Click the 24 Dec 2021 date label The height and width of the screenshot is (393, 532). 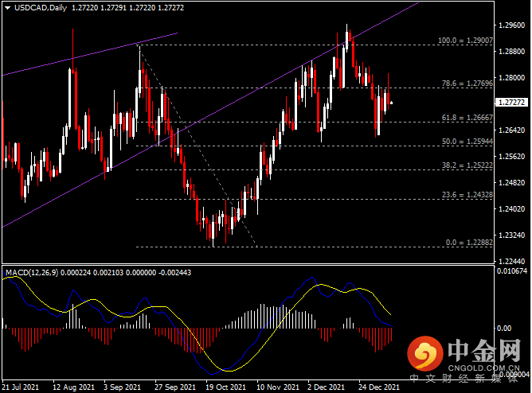coord(379,387)
